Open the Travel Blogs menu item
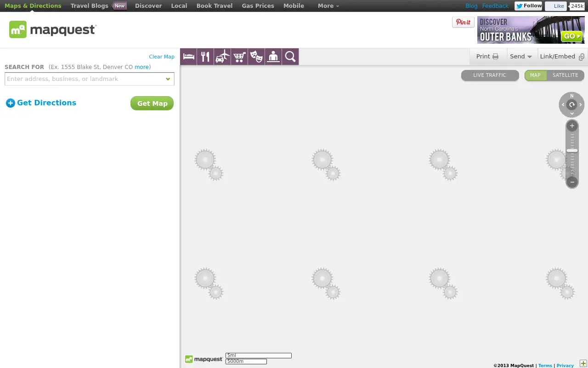Image resolution: width=588 pixels, height=368 pixels. (90, 6)
